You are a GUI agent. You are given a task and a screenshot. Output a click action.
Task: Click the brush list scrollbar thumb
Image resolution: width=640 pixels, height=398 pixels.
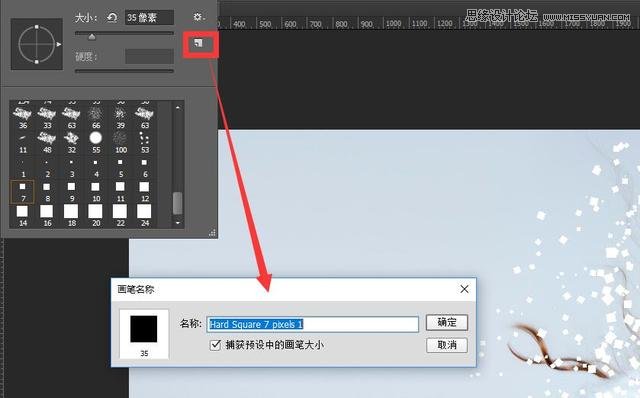click(178, 203)
